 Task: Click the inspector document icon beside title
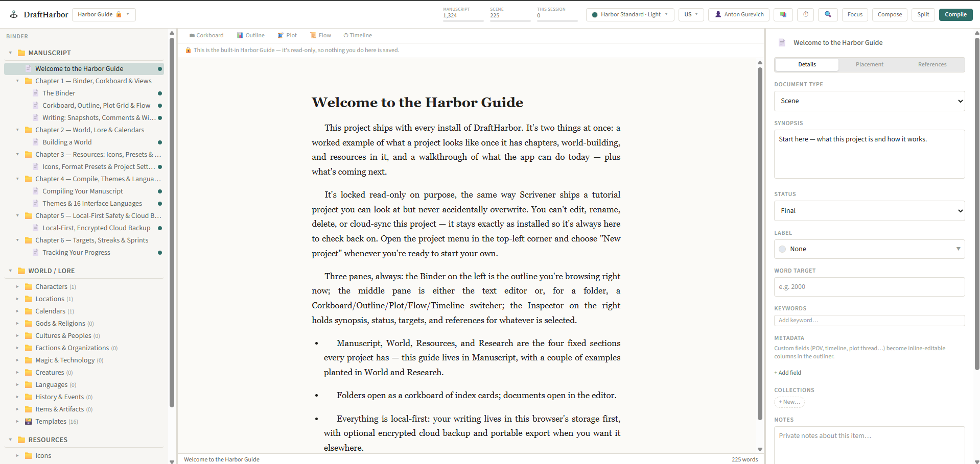pyautogui.click(x=781, y=42)
